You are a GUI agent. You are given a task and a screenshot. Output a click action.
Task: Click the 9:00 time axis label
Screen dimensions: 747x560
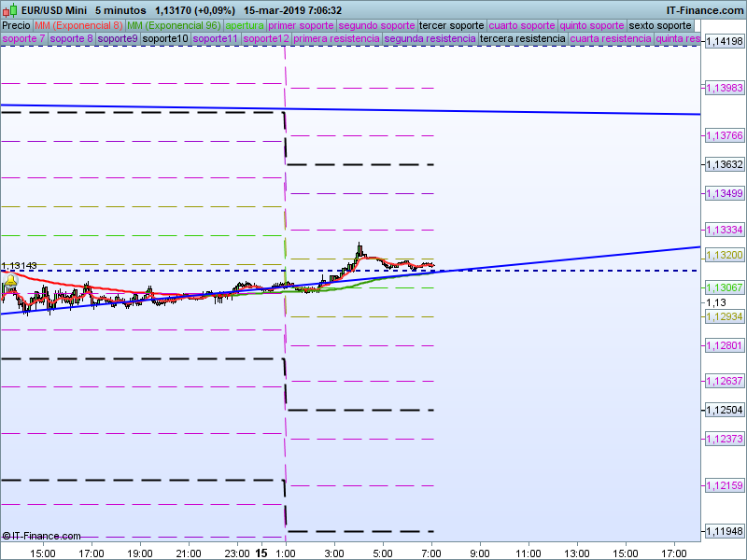point(480,553)
